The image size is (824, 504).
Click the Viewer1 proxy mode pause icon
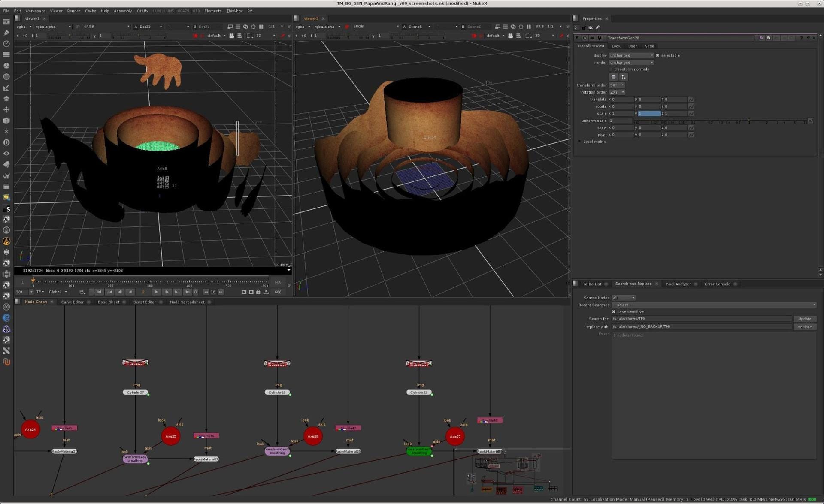[261, 27]
